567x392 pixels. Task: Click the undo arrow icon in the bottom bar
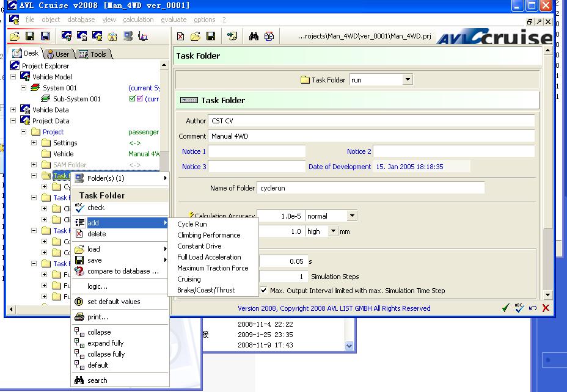[533, 308]
